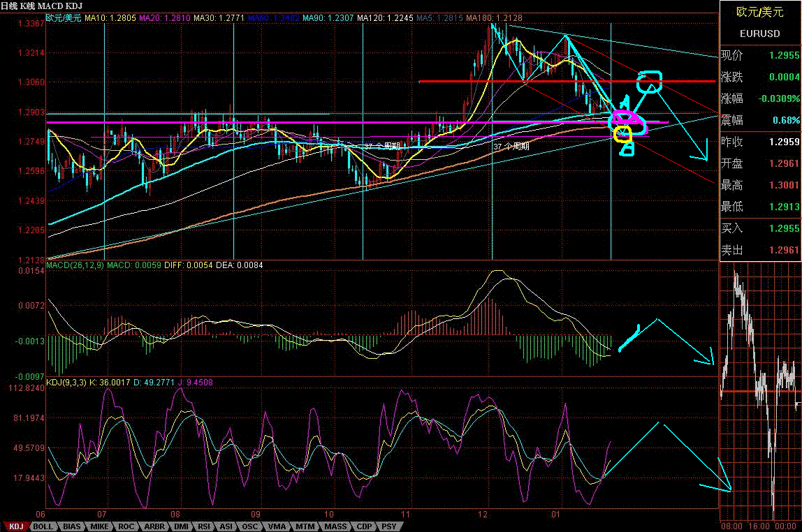Select the MASS indicator tab
This screenshot has width=802, height=532.
tap(335, 526)
